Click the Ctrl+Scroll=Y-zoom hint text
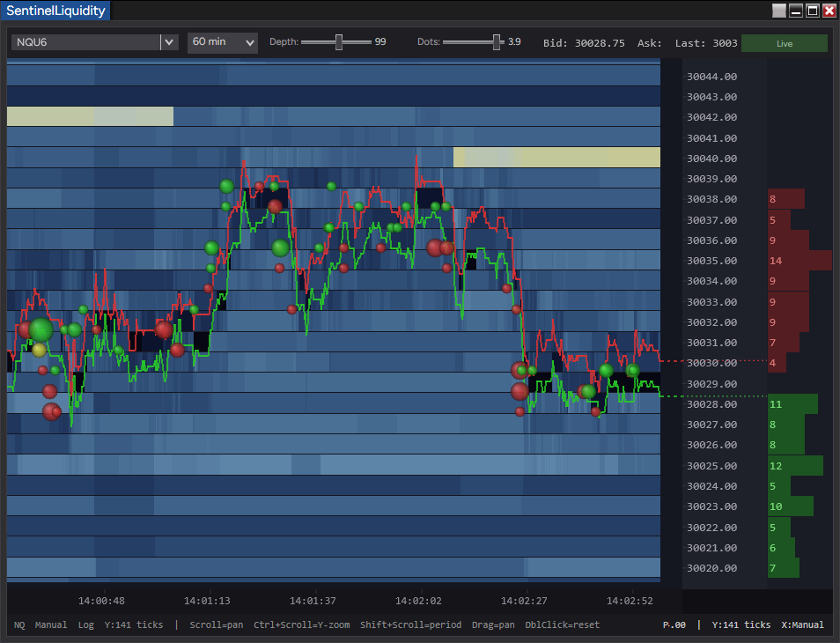The image size is (840, 643). [302, 625]
